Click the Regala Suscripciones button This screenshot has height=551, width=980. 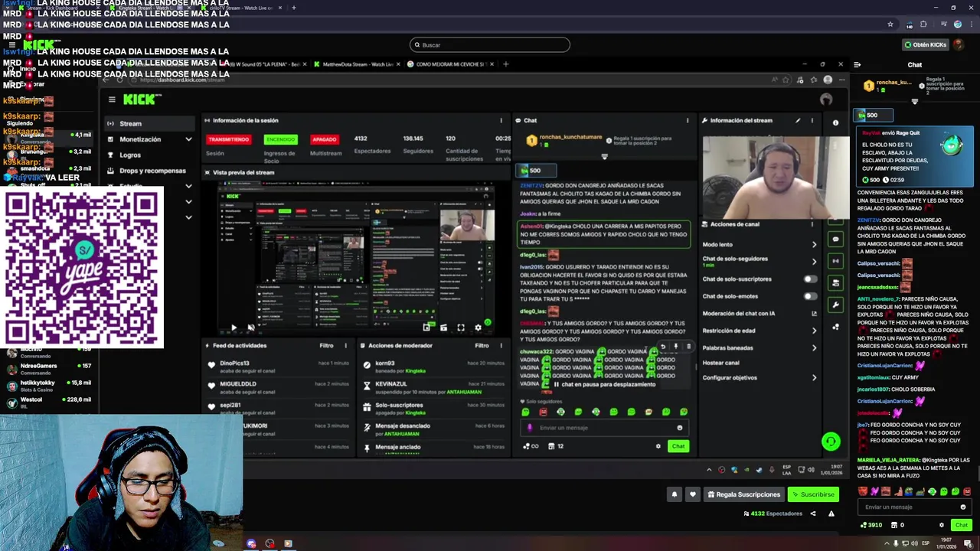pyautogui.click(x=743, y=494)
